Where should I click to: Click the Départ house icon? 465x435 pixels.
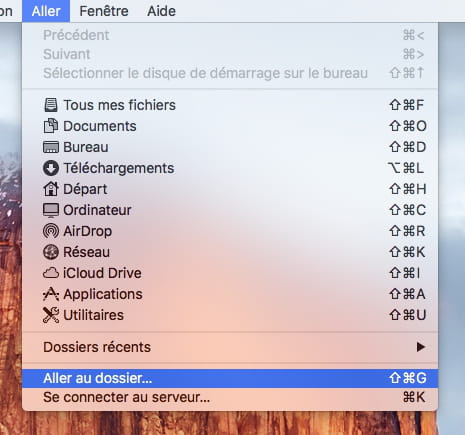(51, 189)
